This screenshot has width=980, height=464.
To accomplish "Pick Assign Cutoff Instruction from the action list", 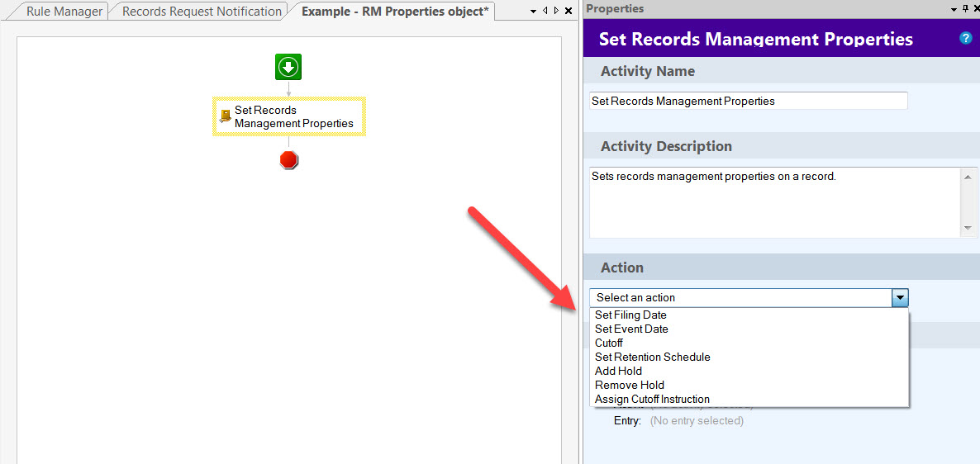I will (x=652, y=399).
